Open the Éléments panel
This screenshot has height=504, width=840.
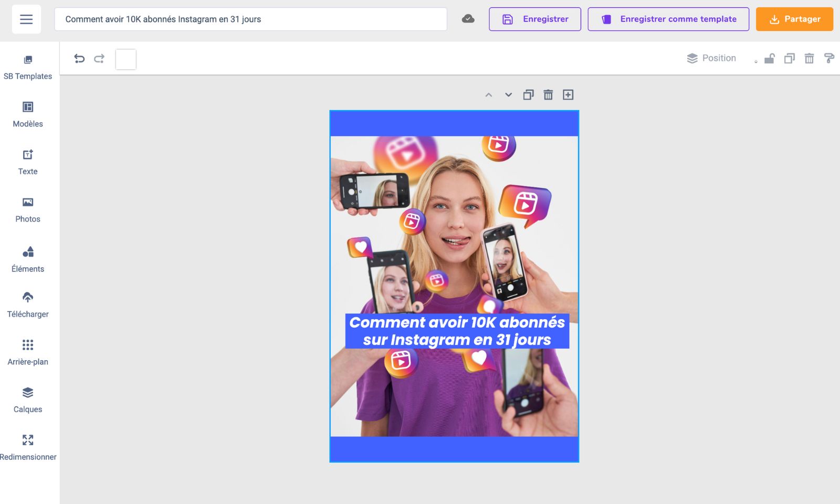point(28,259)
